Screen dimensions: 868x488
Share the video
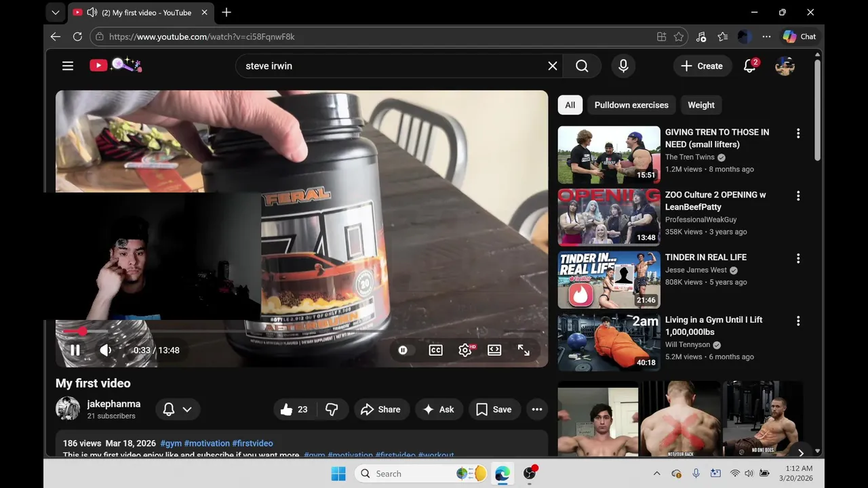(381, 409)
